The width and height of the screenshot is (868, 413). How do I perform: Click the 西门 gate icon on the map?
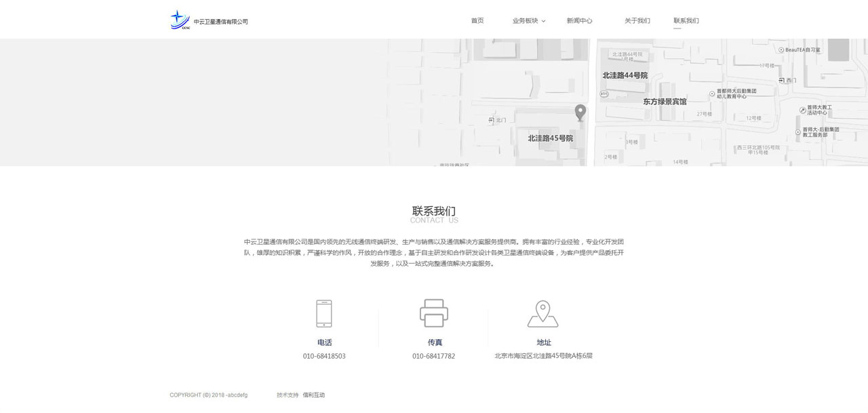click(x=781, y=81)
